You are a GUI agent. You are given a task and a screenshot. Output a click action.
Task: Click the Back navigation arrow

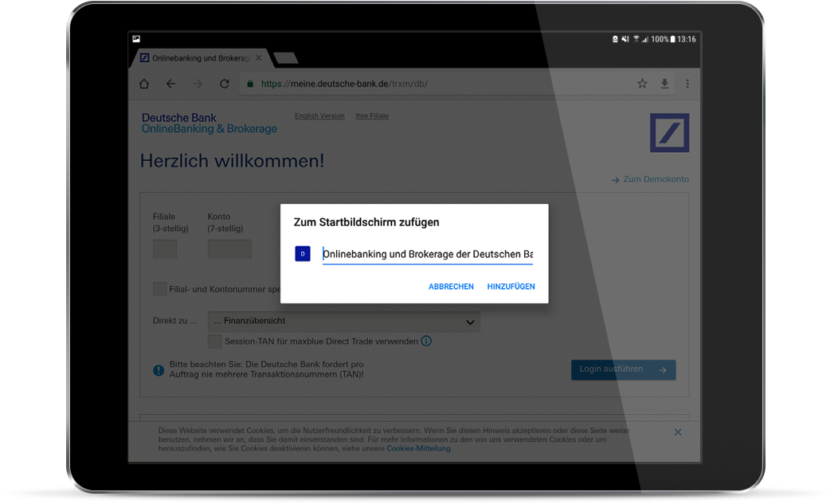[170, 83]
